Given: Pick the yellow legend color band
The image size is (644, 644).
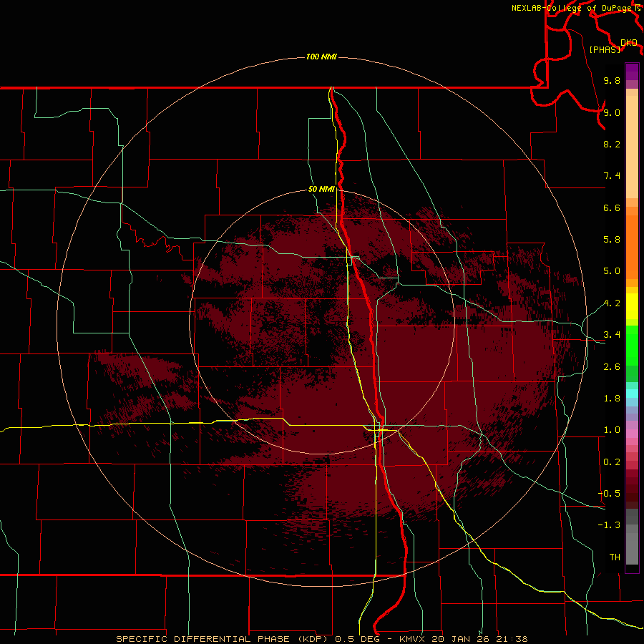Looking at the screenshot, I should pyautogui.click(x=632, y=306).
